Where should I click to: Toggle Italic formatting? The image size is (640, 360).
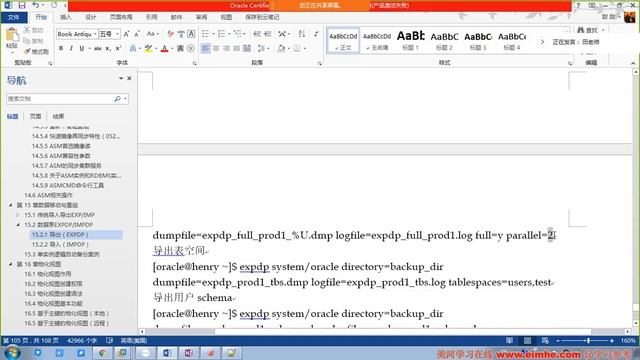tap(71, 48)
